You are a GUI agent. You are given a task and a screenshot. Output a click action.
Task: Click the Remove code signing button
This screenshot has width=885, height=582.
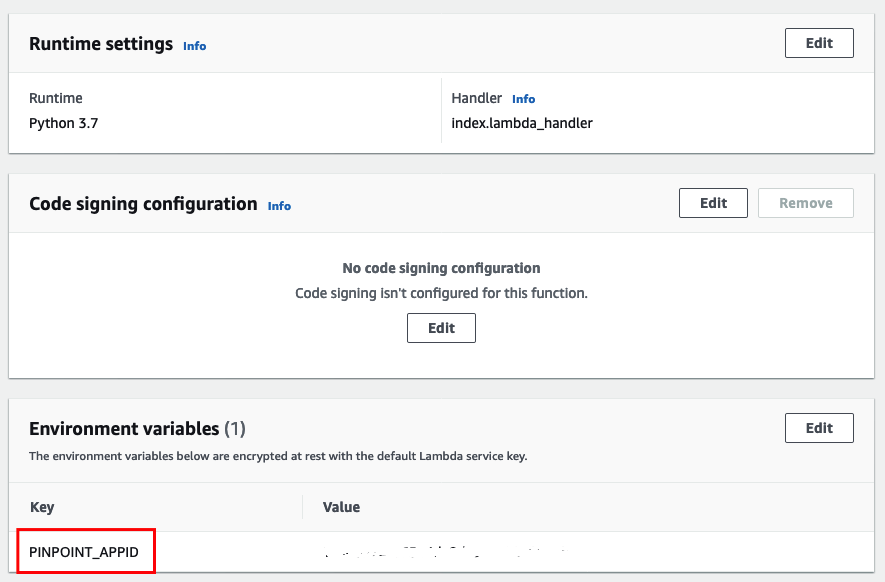[805, 203]
